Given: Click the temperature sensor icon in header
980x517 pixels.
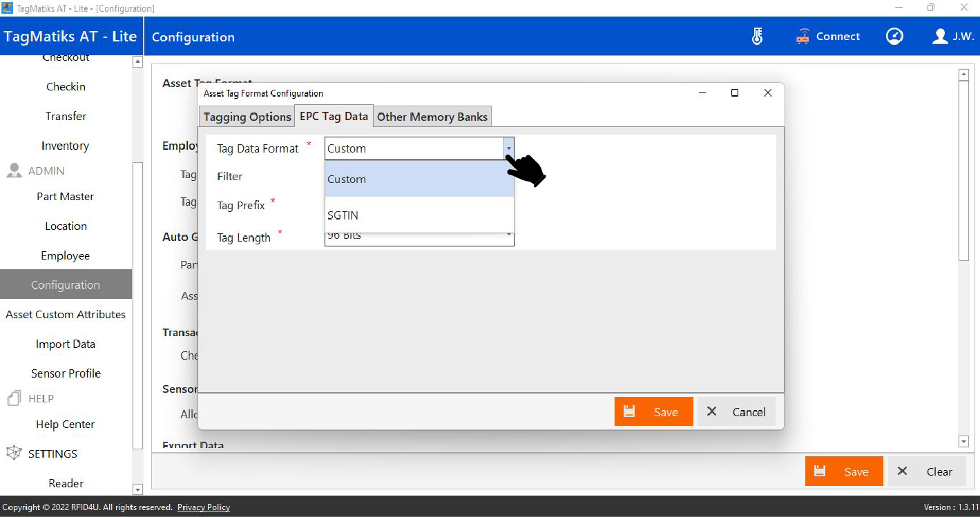Looking at the screenshot, I should tap(758, 37).
